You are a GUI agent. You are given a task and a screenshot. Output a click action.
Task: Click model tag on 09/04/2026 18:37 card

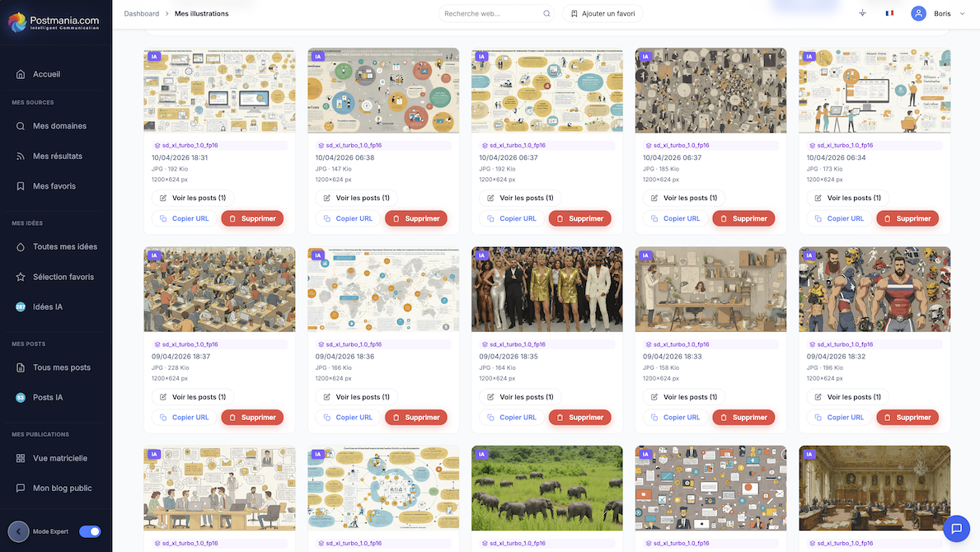tap(219, 344)
